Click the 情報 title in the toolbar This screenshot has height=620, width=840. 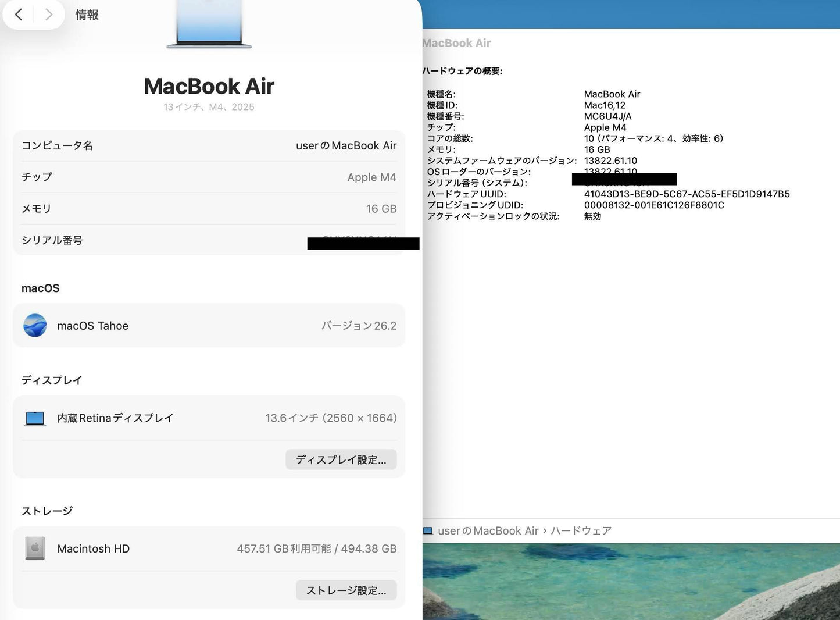[87, 15]
